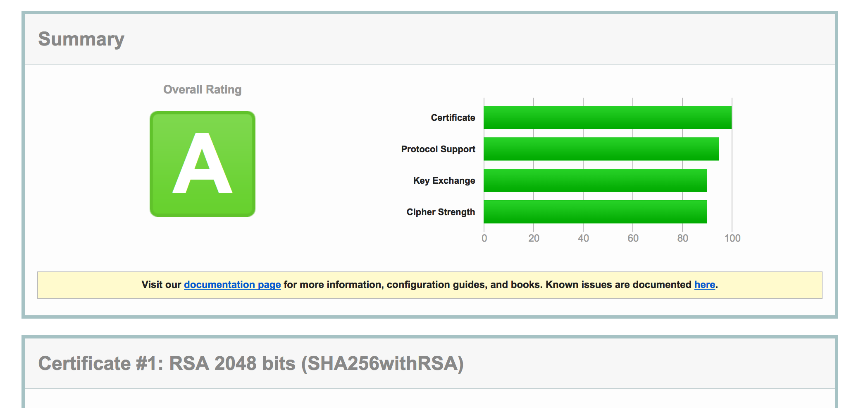Click the '100' axis value

point(732,238)
